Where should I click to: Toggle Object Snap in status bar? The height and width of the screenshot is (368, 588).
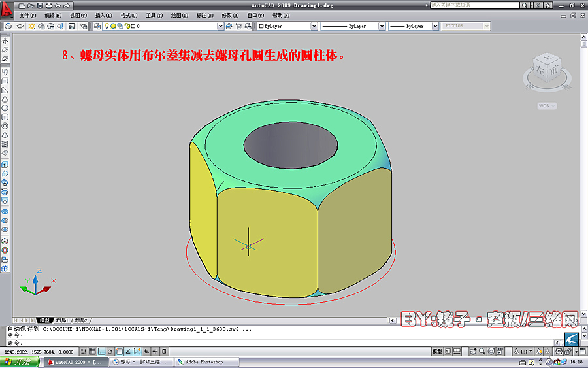120,352
